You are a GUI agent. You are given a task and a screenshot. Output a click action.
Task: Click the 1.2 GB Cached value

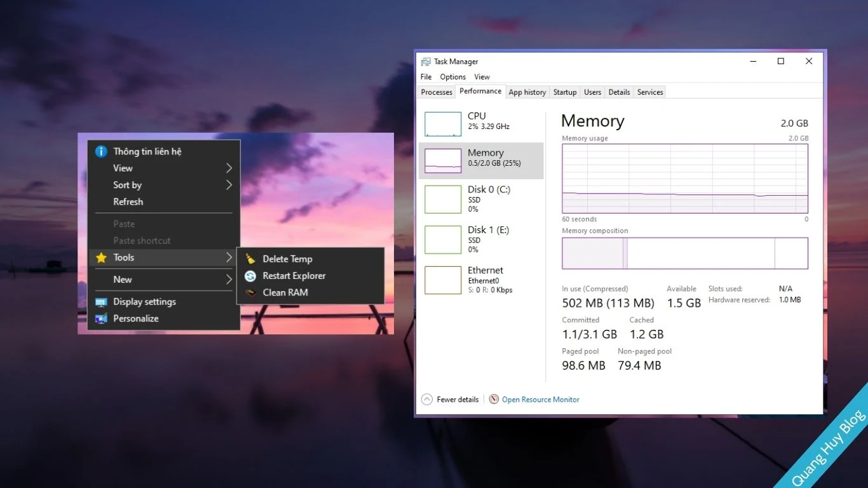646,334
